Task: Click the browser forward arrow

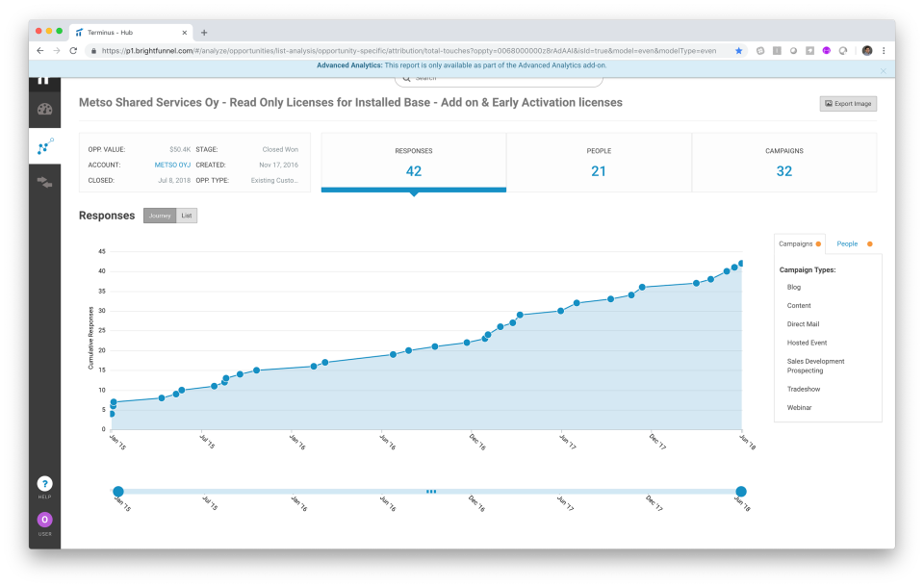Action: (57, 51)
